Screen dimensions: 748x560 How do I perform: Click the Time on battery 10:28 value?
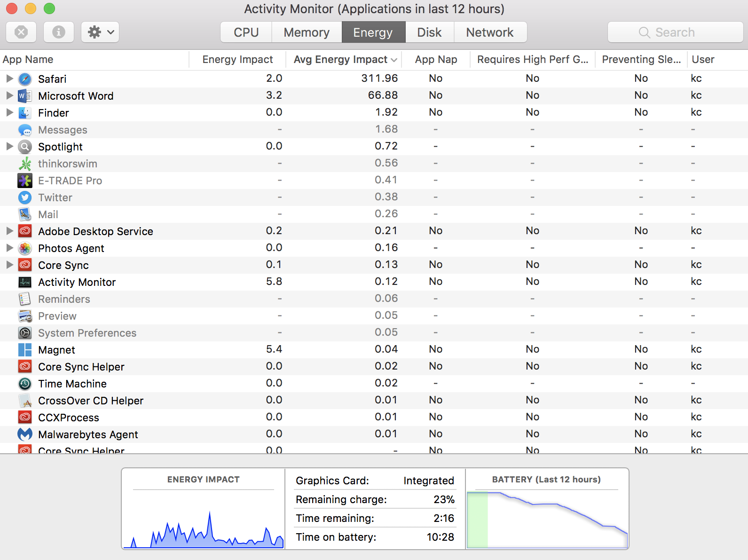(441, 537)
